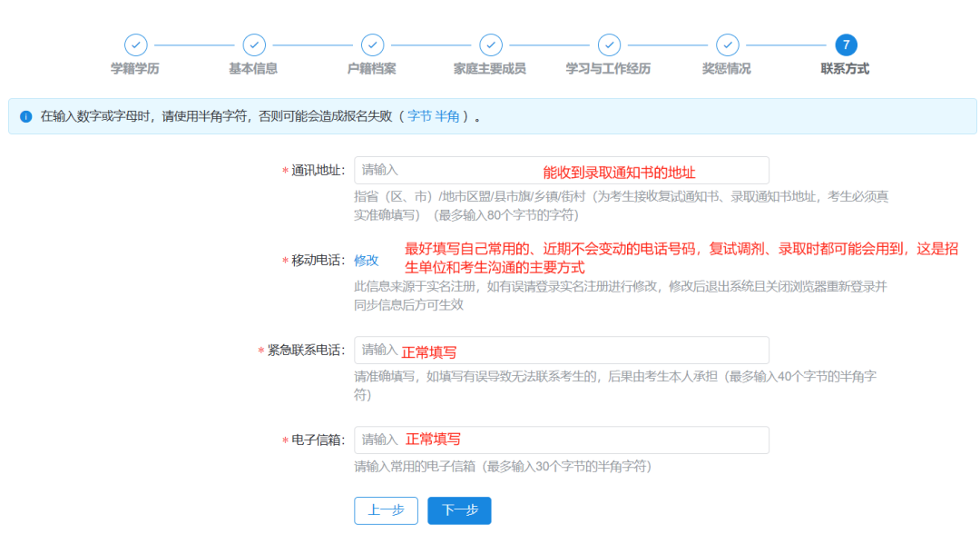Click the 上一步 button
The height and width of the screenshot is (544, 980).
[387, 510]
